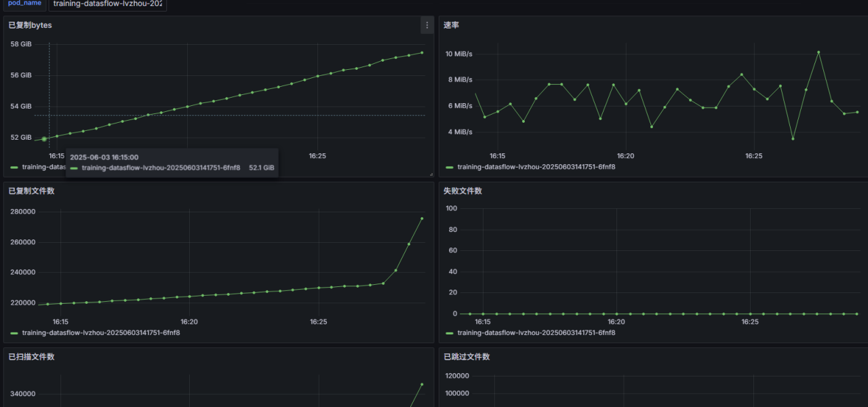
Task: Click the 340000 axis label in 已扫描文件数
Action: click(22, 394)
